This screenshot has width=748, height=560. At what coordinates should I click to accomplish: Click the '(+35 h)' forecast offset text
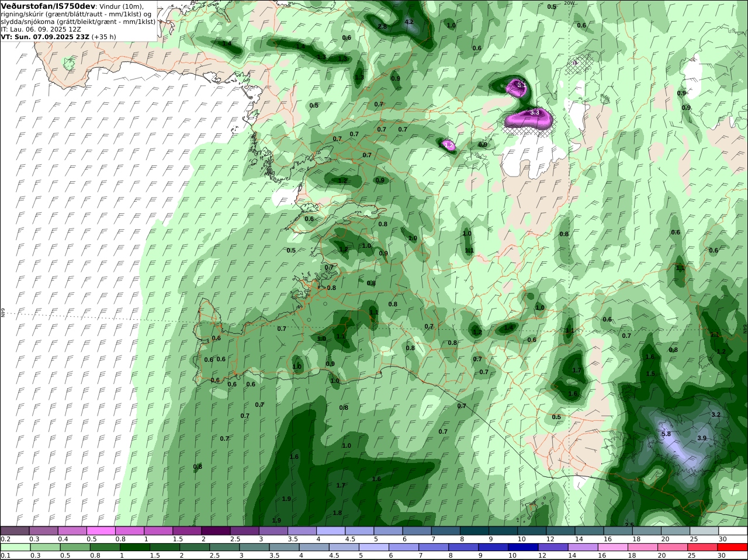click(x=103, y=36)
